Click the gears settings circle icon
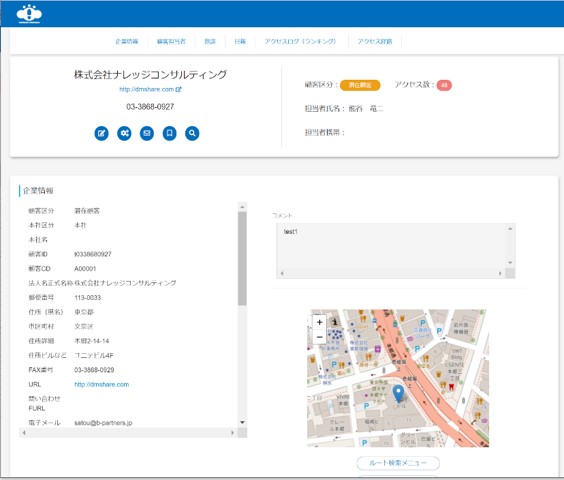 124,133
